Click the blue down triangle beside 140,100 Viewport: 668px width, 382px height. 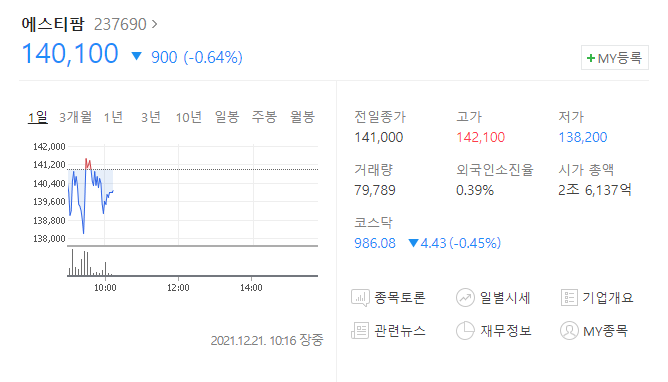tap(136, 56)
